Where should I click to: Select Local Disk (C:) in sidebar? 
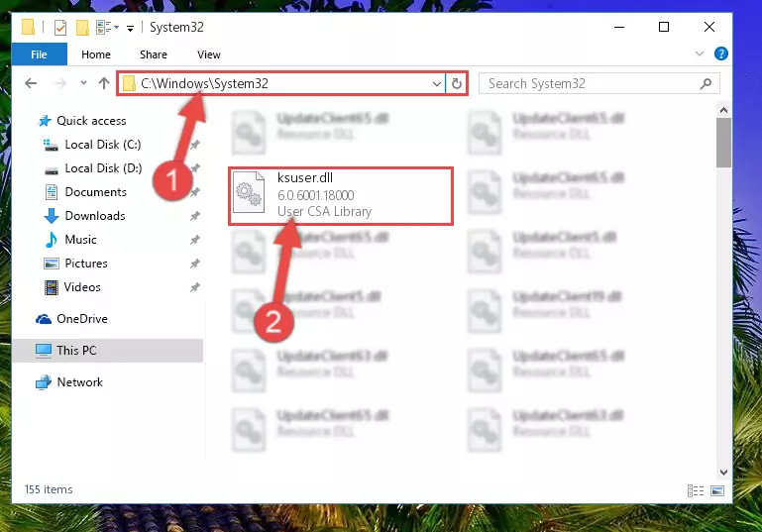coord(102,145)
